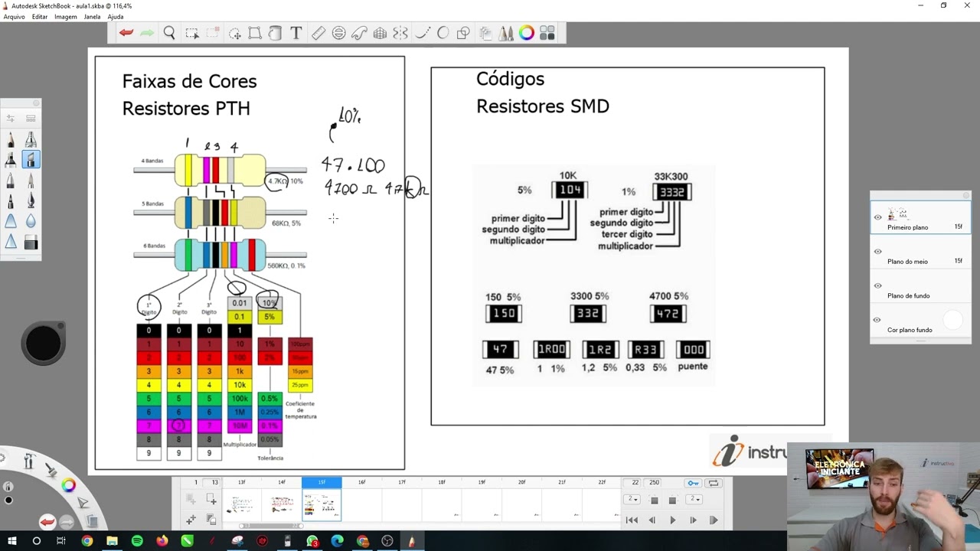The width and height of the screenshot is (980, 551).
Task: Open the Layers panel icon
Action: [x=485, y=33]
